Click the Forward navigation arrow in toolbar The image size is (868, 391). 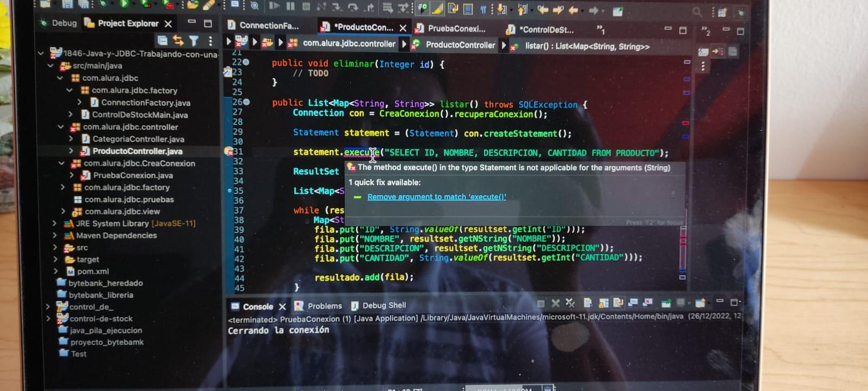click(x=593, y=10)
